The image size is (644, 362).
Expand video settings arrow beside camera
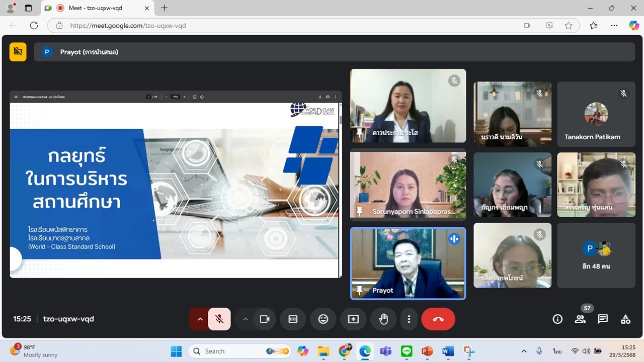tap(246, 319)
